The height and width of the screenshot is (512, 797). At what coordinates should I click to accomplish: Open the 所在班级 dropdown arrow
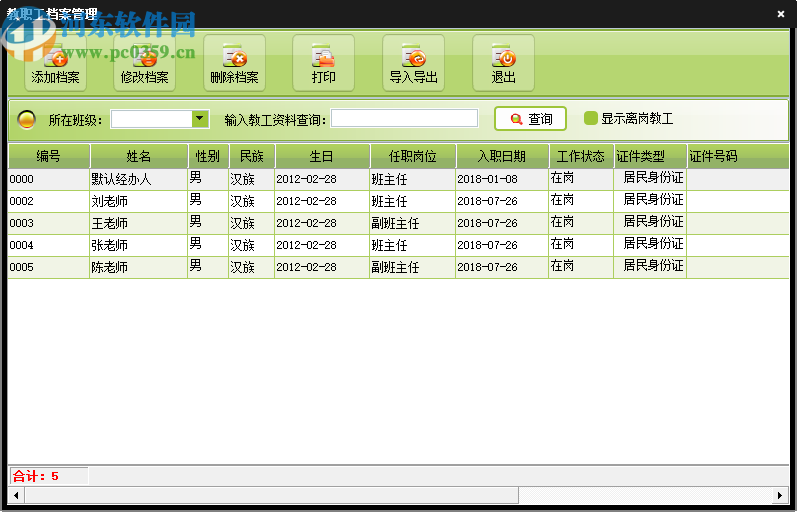point(200,119)
